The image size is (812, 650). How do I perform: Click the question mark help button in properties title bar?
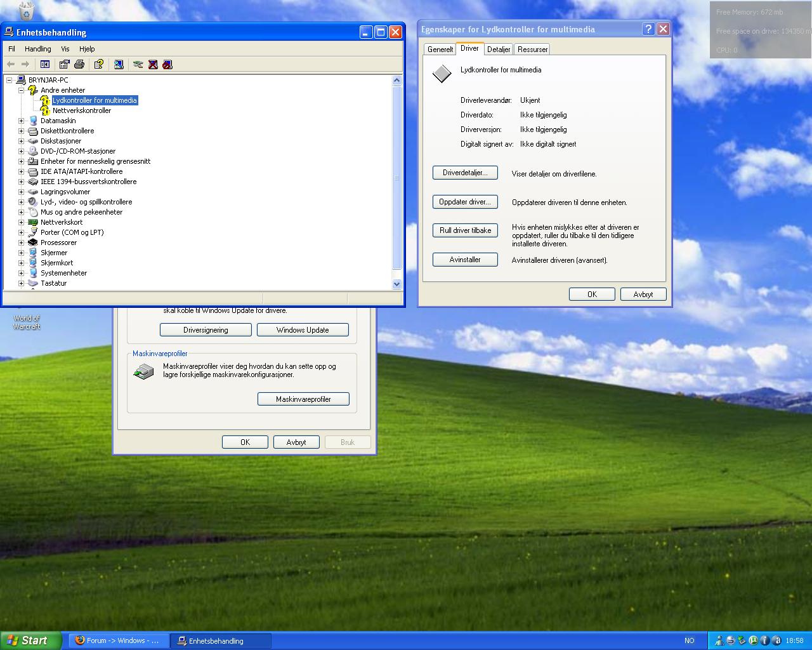click(648, 29)
